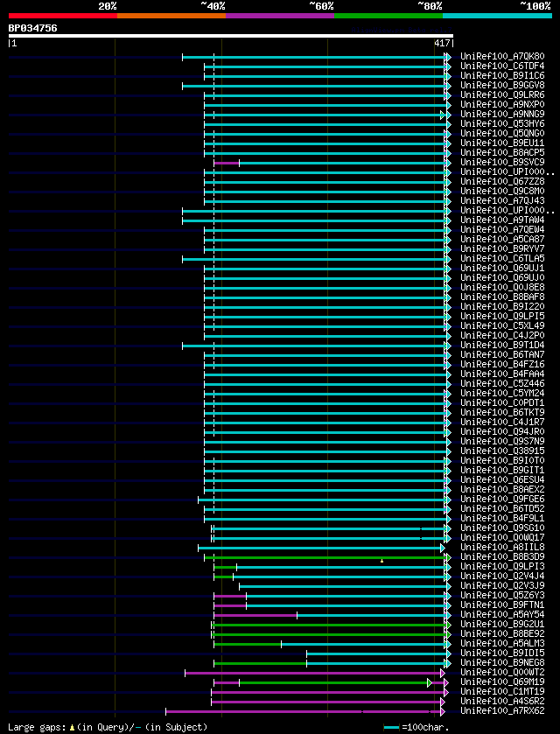The height and width of the screenshot is (734, 560).
Task: Click the UniRef100_Q9SG10 label
Action: click(502, 528)
